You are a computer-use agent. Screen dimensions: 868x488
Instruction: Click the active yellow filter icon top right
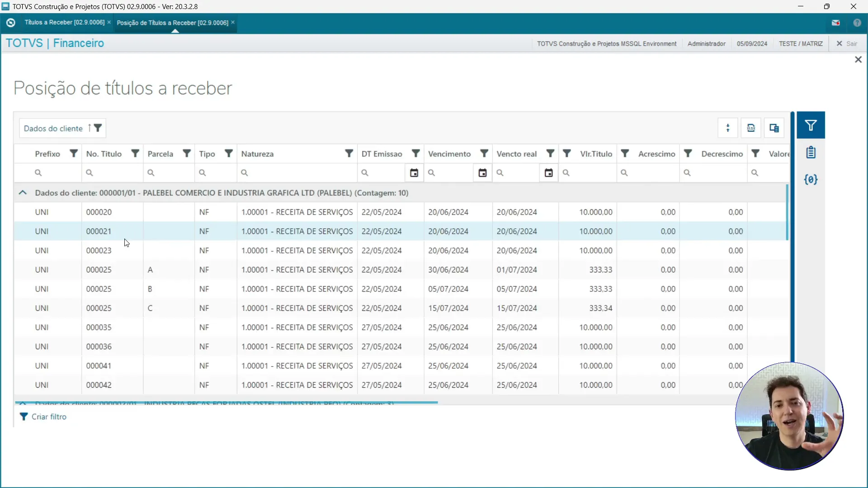click(811, 125)
